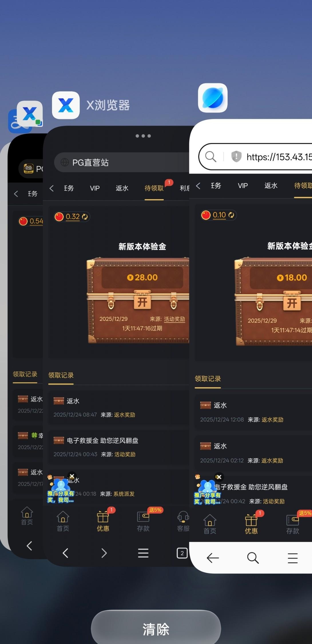Close the promo share popup on middle card
The height and width of the screenshot is (644, 312).
tap(72, 476)
